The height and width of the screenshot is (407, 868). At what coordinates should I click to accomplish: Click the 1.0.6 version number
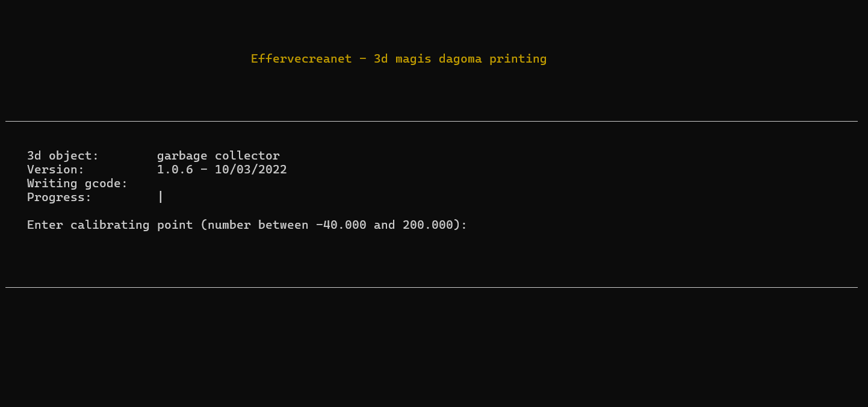pos(175,170)
